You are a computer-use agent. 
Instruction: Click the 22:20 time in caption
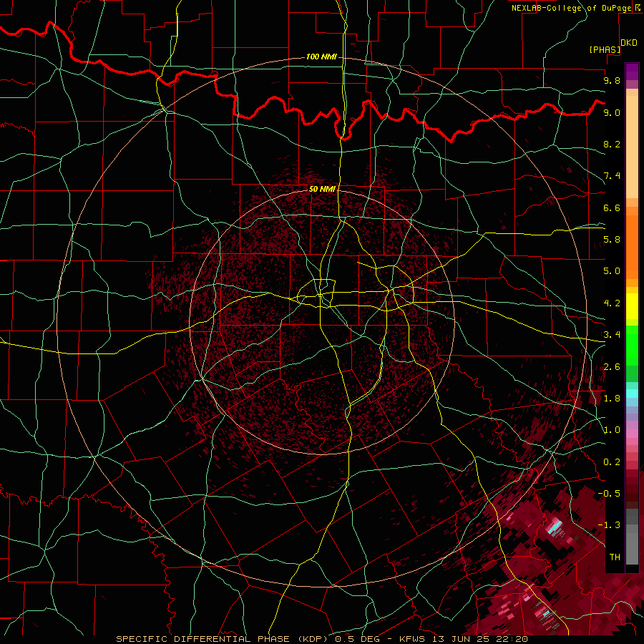511,639
